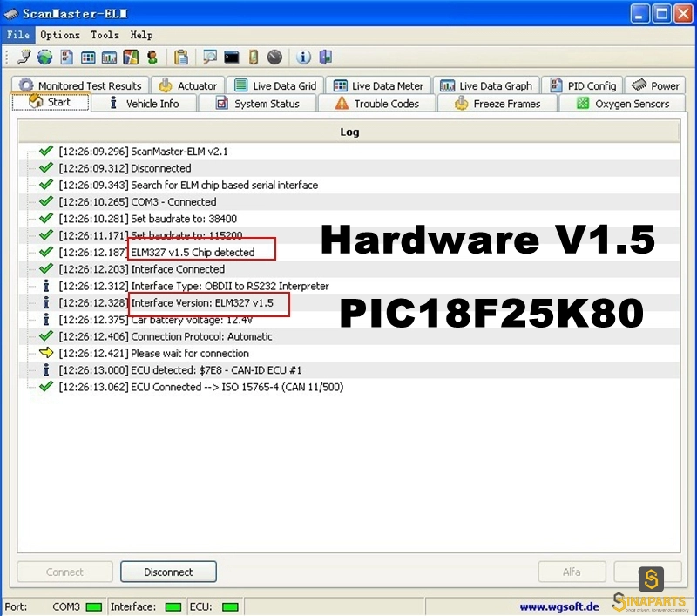Open the Tools menu

click(x=105, y=35)
